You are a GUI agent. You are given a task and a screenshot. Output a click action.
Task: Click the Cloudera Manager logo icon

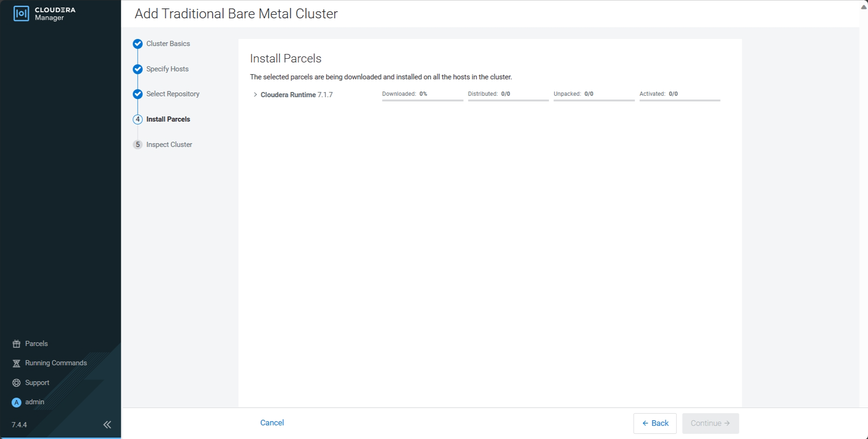pyautogui.click(x=21, y=14)
